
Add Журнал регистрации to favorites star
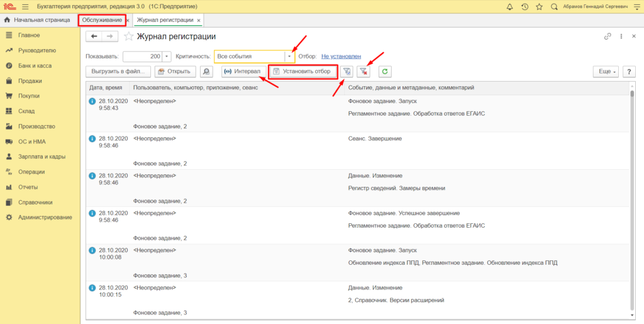129,36
